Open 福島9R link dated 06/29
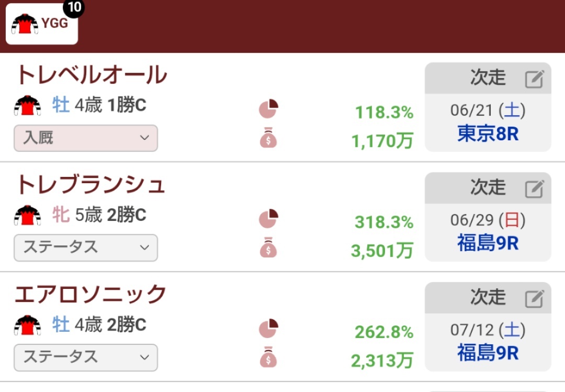This screenshot has height=392, width=565. (x=488, y=243)
